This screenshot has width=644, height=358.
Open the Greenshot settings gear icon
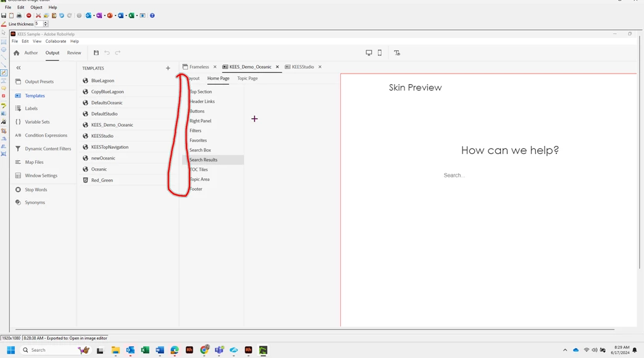click(79, 15)
